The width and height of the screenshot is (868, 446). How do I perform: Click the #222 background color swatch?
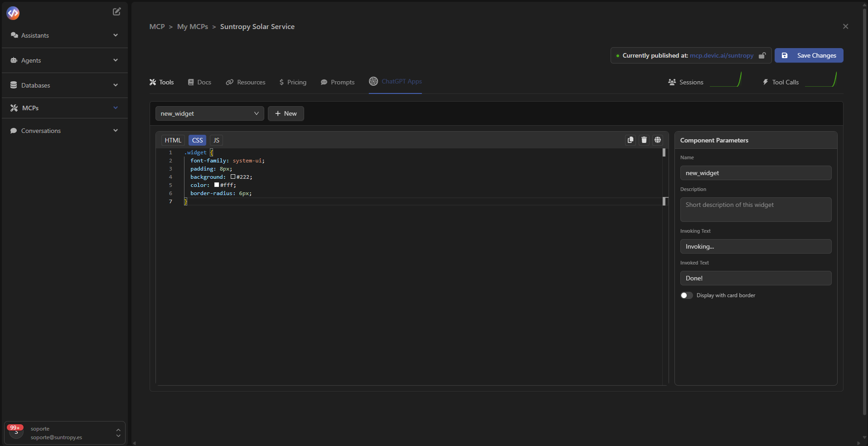pyautogui.click(x=233, y=177)
